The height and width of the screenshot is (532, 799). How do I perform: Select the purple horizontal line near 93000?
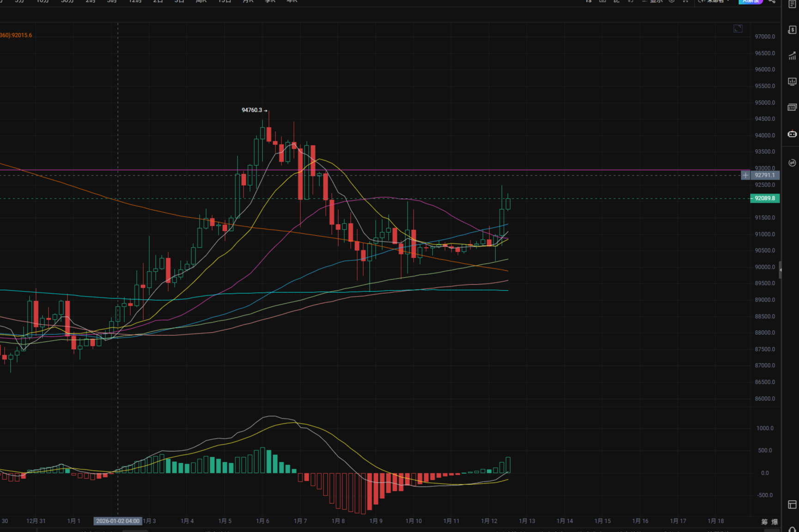point(555,170)
